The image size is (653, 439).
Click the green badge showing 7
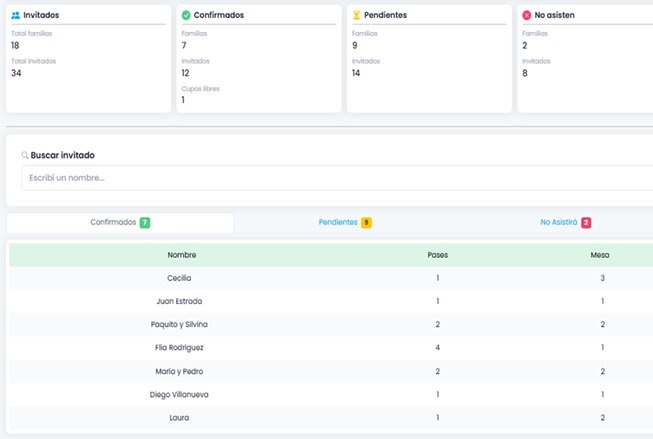point(145,222)
